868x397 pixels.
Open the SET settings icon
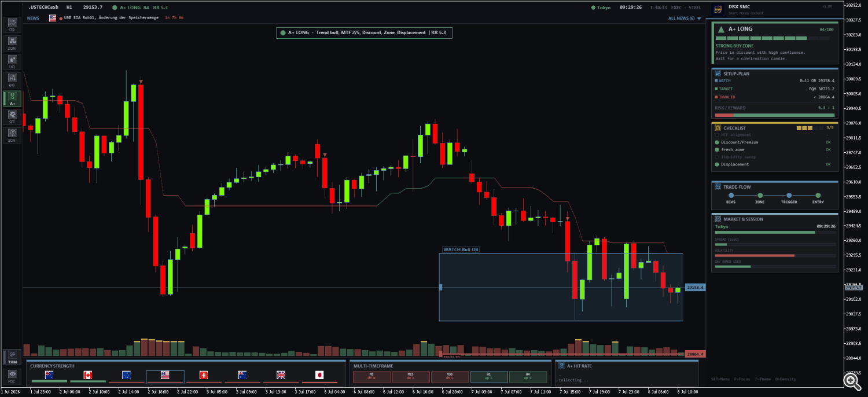[12, 117]
